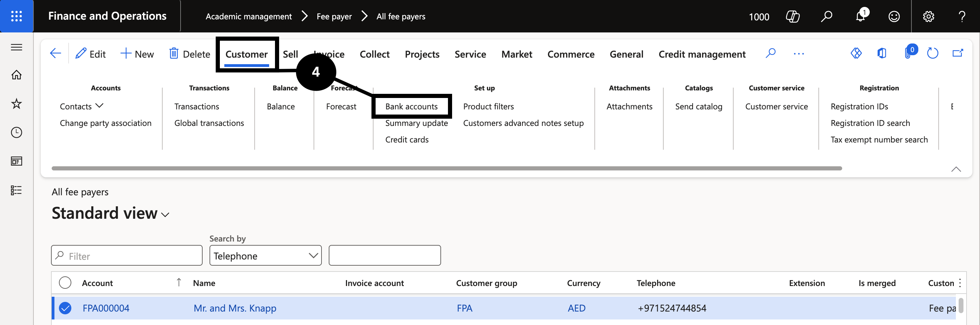Open Bank accounts under Set up

[x=411, y=106]
